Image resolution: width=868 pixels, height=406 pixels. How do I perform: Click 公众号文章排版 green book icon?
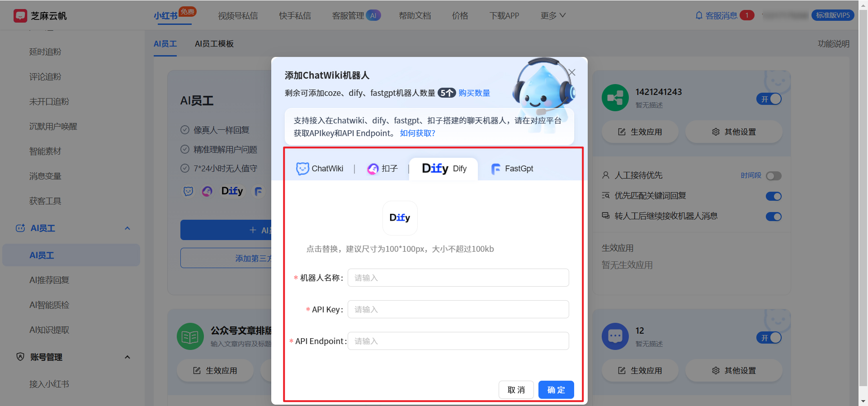point(190,336)
